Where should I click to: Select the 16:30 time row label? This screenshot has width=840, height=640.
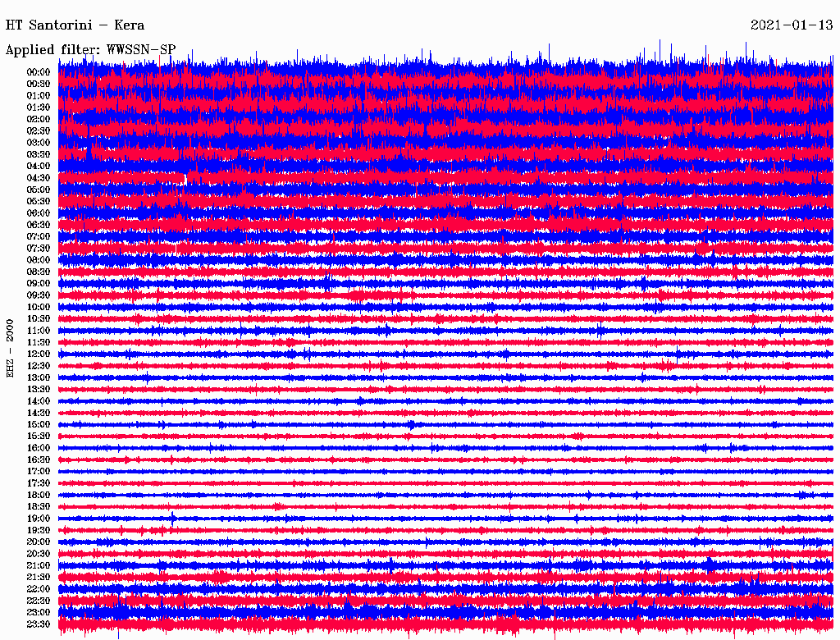click(x=39, y=460)
